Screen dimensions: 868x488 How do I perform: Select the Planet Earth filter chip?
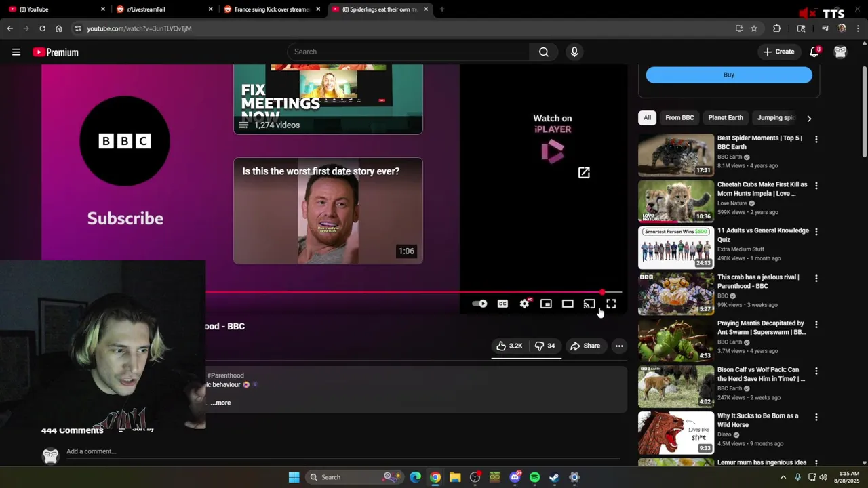[726, 117]
